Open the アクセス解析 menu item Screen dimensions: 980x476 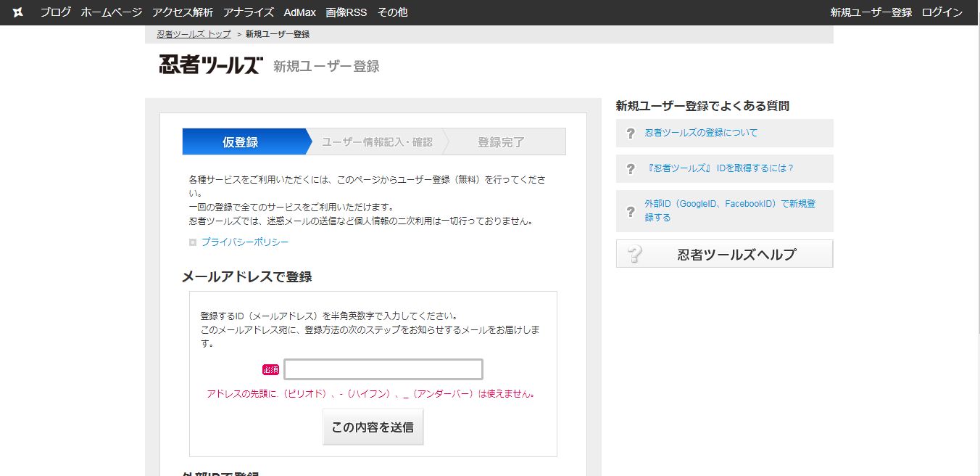[183, 12]
